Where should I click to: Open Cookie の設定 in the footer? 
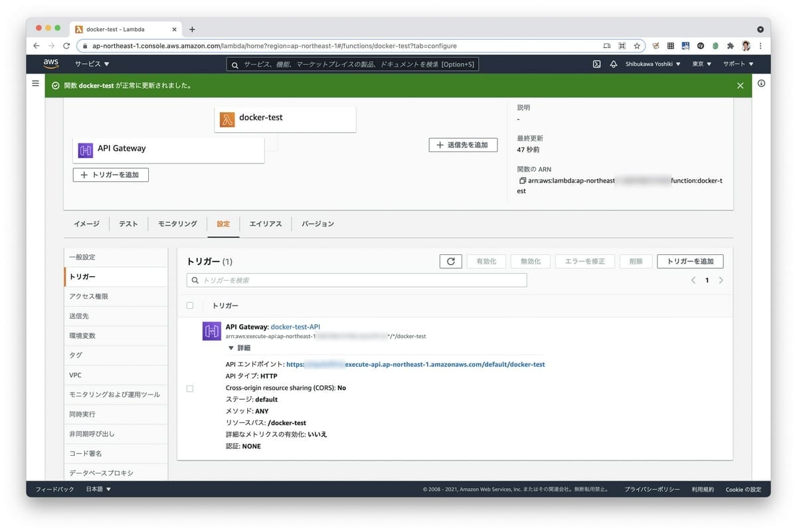pos(743,489)
